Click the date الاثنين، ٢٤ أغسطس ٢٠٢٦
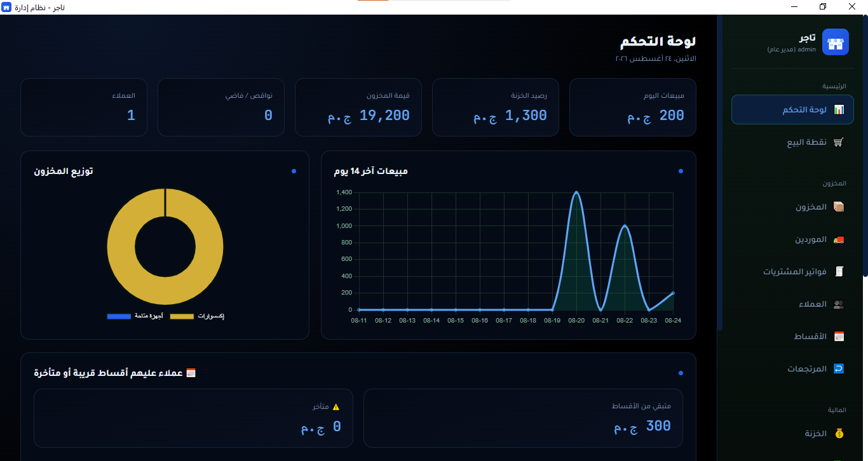The height and width of the screenshot is (461, 868). point(656,58)
